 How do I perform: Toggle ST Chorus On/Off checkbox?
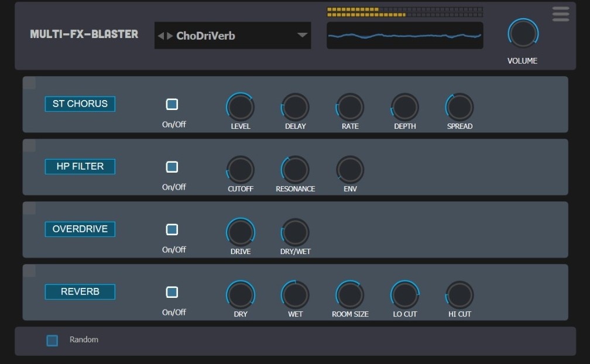click(x=172, y=104)
